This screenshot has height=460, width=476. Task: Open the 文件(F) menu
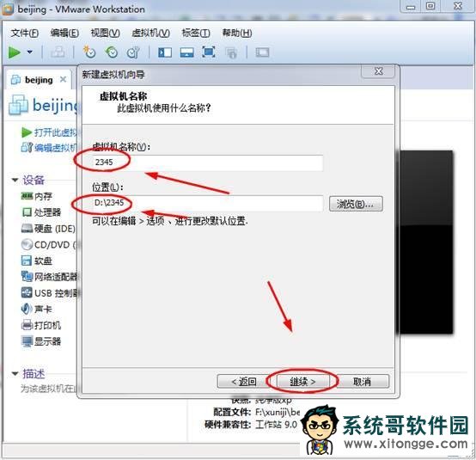click(25, 33)
